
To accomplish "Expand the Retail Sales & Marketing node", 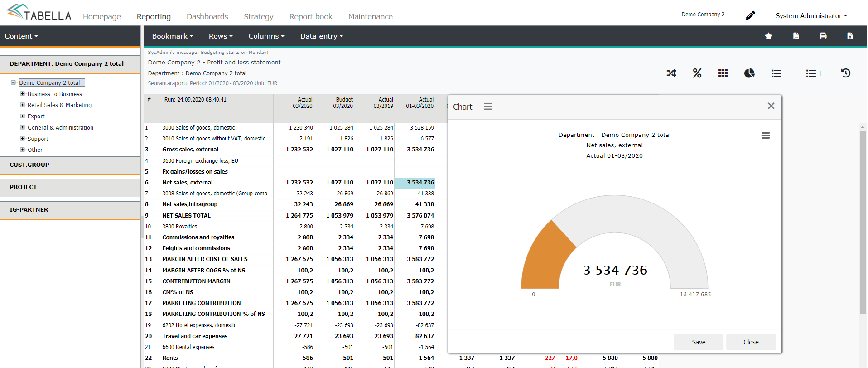I will coord(22,105).
